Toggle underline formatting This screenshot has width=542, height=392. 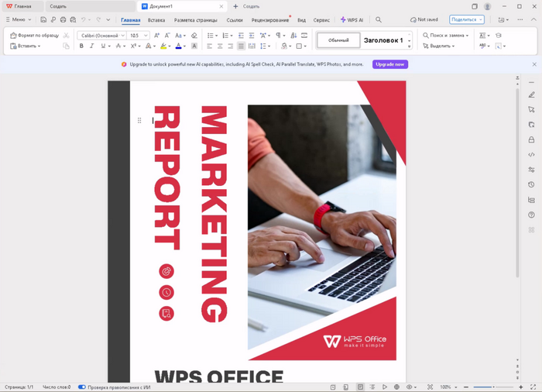(103, 46)
